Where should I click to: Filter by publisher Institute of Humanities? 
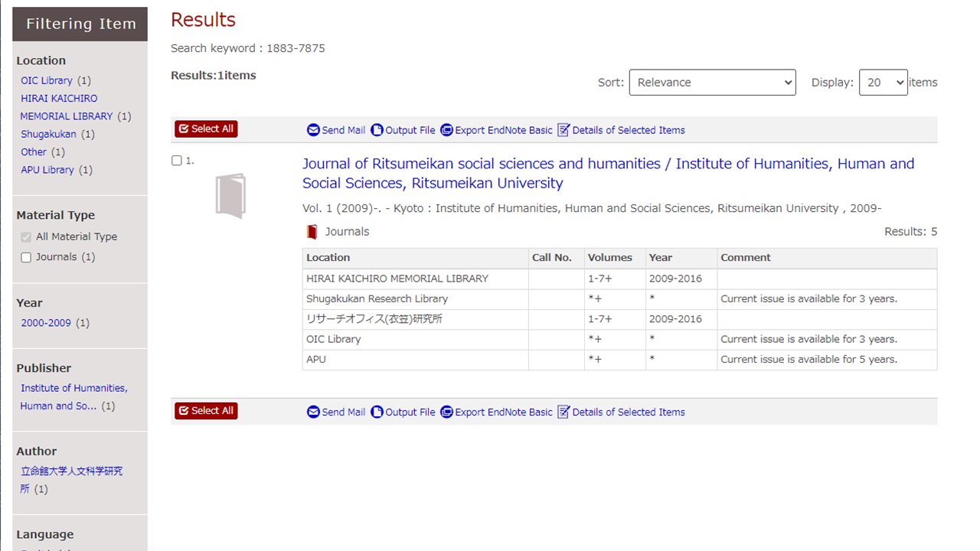point(73,397)
